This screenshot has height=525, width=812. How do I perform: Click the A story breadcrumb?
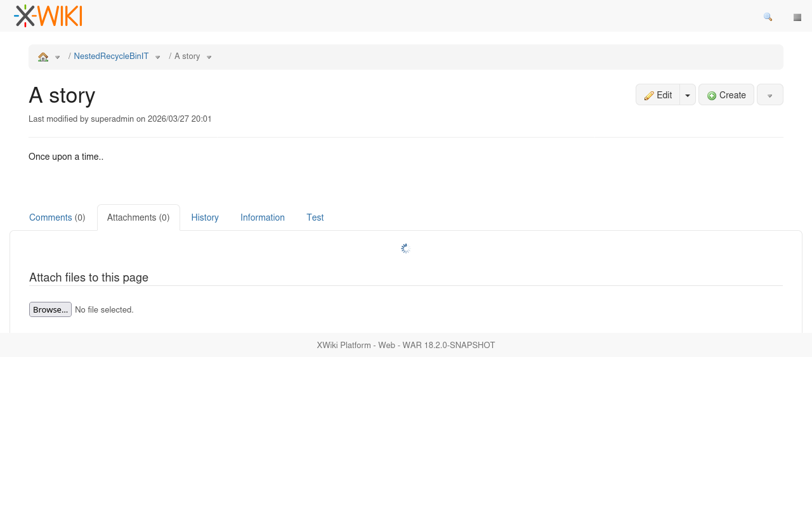coord(187,56)
